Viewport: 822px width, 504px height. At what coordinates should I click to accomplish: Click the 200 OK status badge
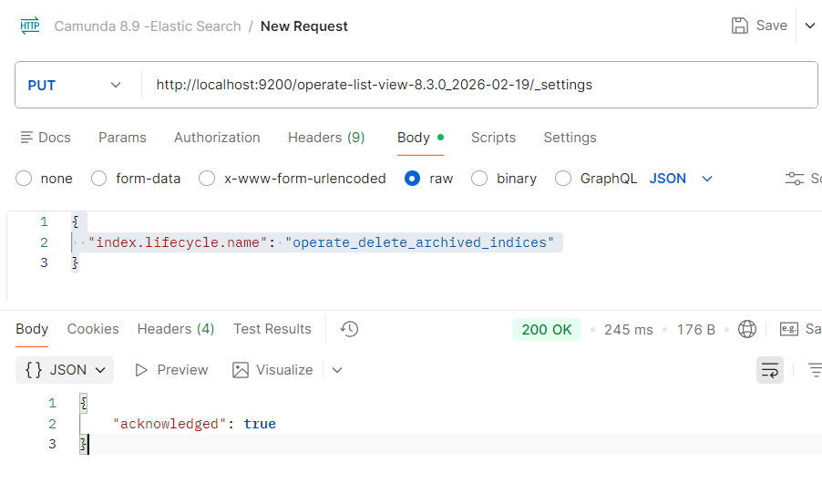tap(547, 329)
